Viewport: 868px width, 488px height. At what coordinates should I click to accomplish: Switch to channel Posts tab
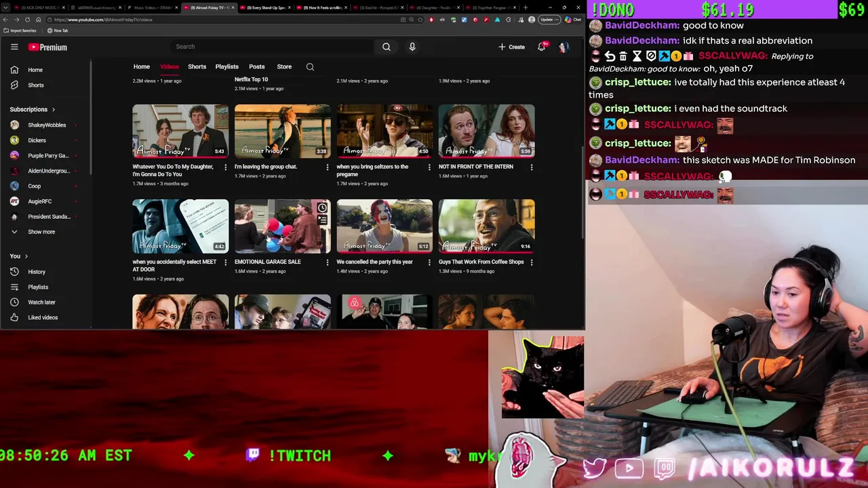tap(256, 66)
